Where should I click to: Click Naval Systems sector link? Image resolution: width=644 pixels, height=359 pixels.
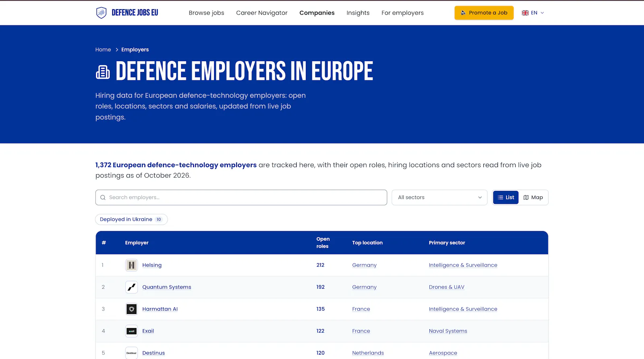point(448,331)
